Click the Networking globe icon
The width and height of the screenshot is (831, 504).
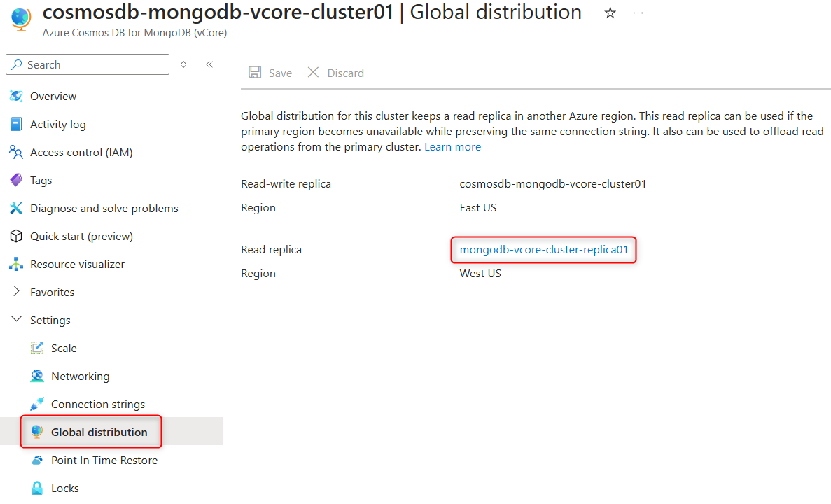(36, 376)
